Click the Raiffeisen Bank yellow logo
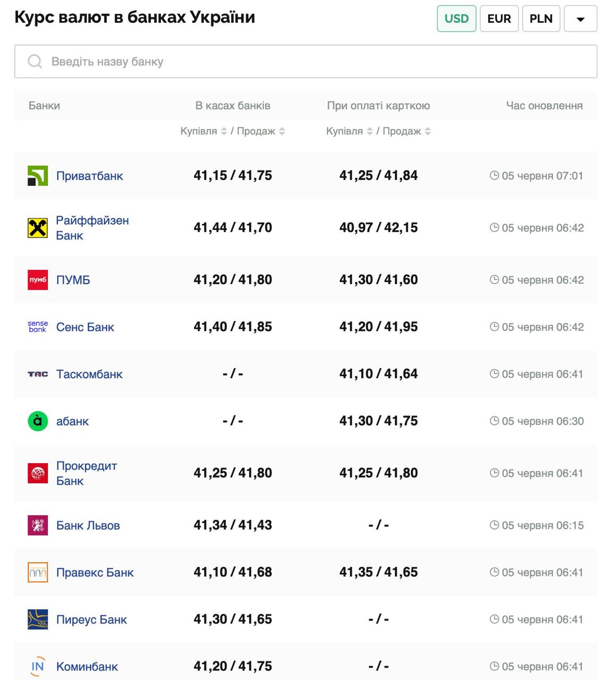616x680 pixels. (x=38, y=228)
